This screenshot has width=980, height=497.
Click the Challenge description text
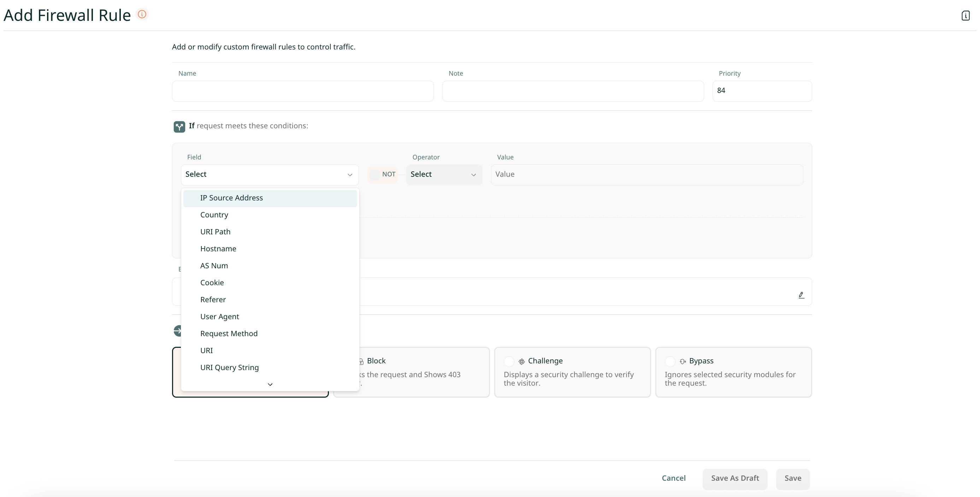tap(568, 379)
